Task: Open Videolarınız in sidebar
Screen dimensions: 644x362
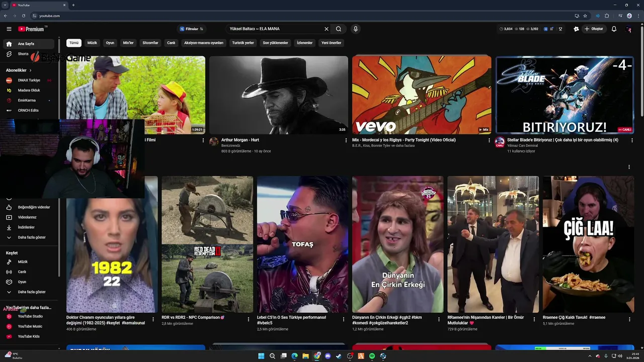Action: (x=29, y=217)
